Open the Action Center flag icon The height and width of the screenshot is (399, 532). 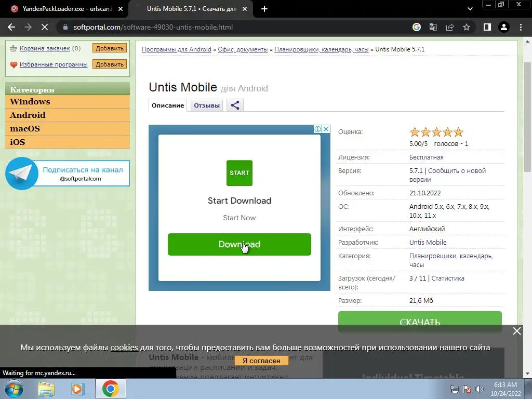pyautogui.click(x=467, y=389)
